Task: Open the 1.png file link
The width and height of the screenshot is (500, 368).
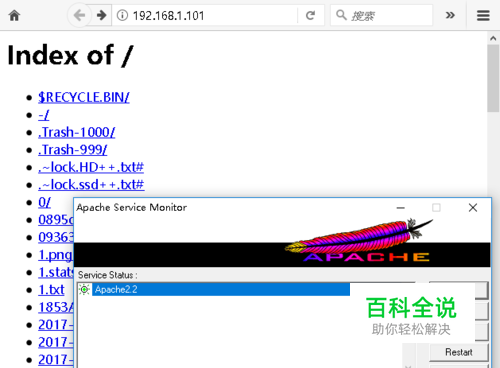Action: [55, 255]
